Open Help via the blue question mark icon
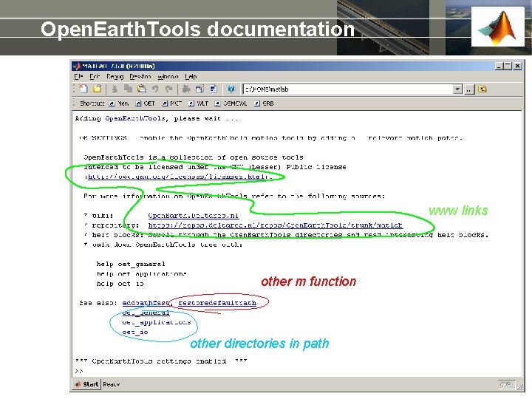Screen dimensions: 532x399 (231, 89)
